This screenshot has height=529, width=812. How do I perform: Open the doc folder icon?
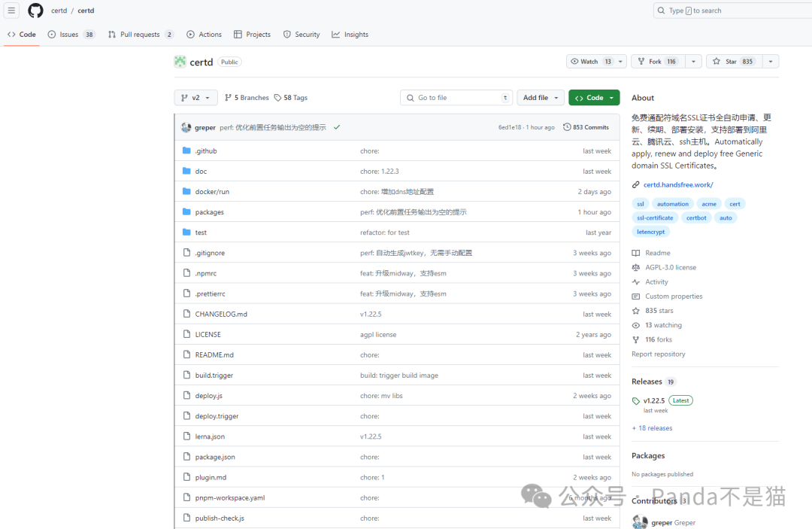click(x=186, y=171)
